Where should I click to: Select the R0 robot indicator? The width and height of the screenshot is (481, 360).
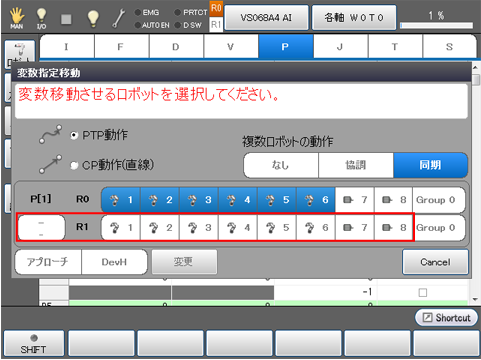click(216, 8)
